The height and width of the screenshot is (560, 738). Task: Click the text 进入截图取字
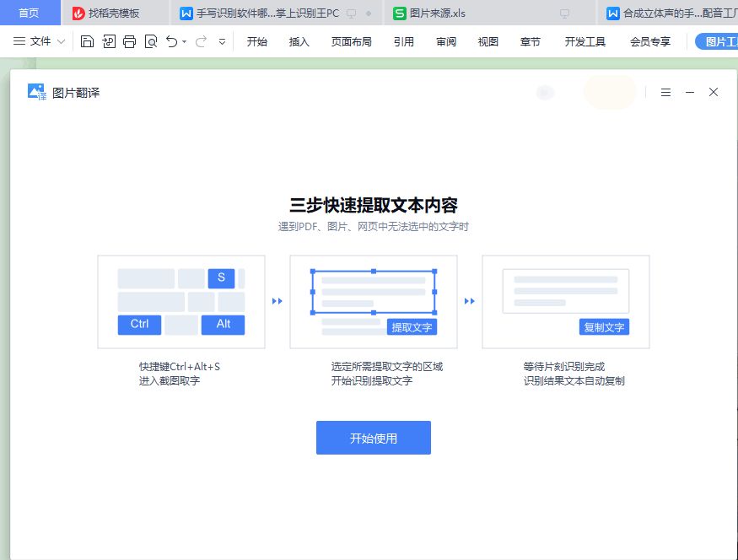point(170,380)
